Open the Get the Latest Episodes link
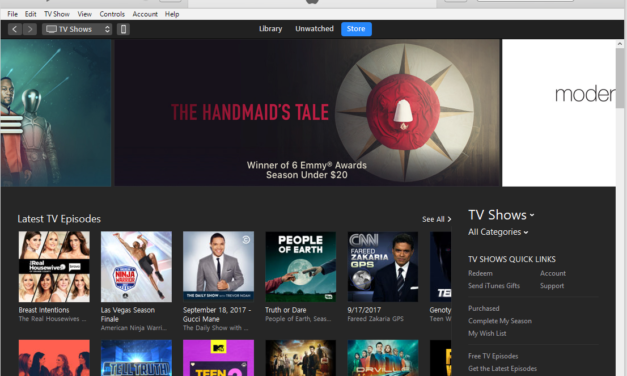Viewport: 627px width, 376px height. (502, 368)
